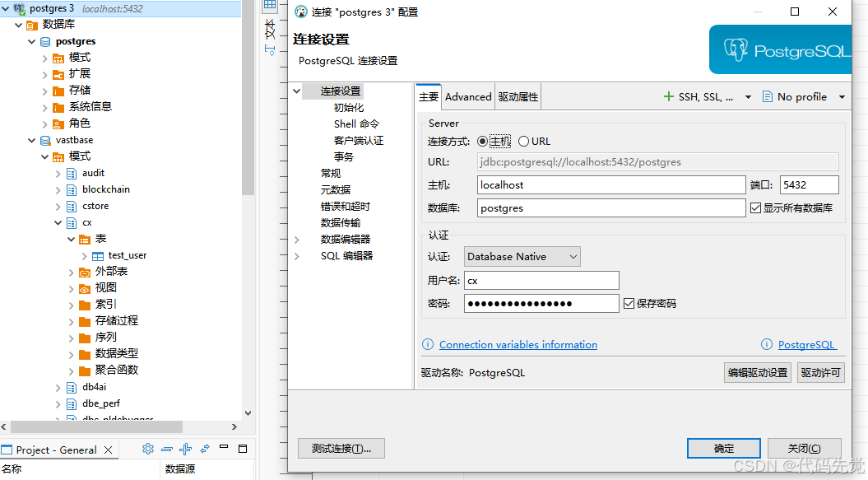Expand the SQL 编辑器 settings node

[x=297, y=256]
